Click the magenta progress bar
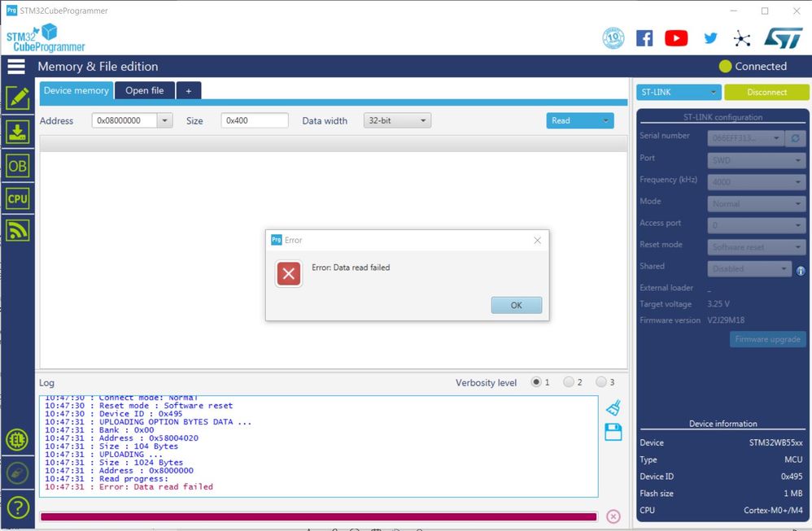The width and height of the screenshot is (812, 531). 318,516
